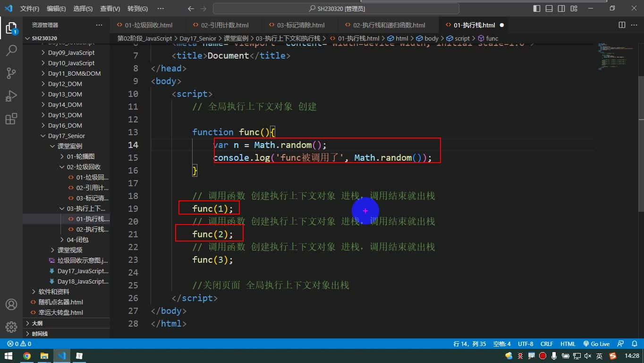Change the HTML language mode
The width and height of the screenshot is (644, 363).
[568, 344]
